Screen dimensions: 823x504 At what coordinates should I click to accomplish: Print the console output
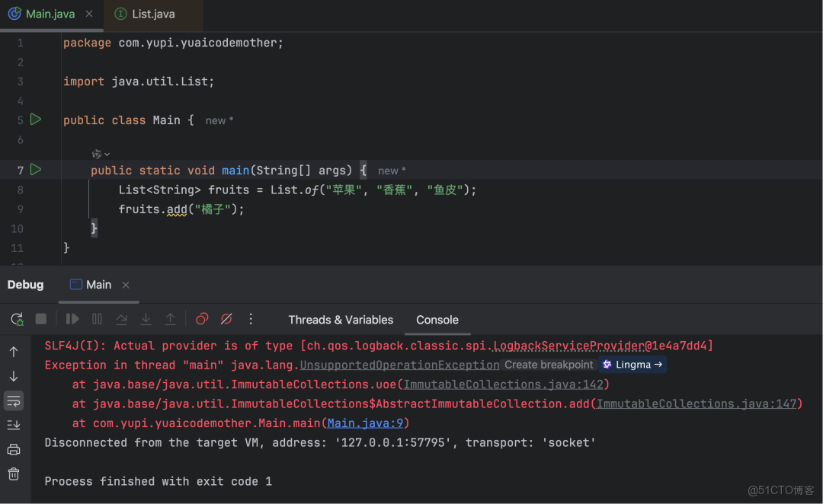(14, 449)
